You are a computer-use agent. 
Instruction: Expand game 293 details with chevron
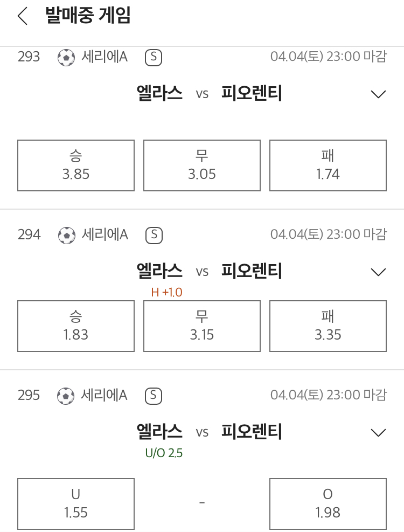[379, 94]
